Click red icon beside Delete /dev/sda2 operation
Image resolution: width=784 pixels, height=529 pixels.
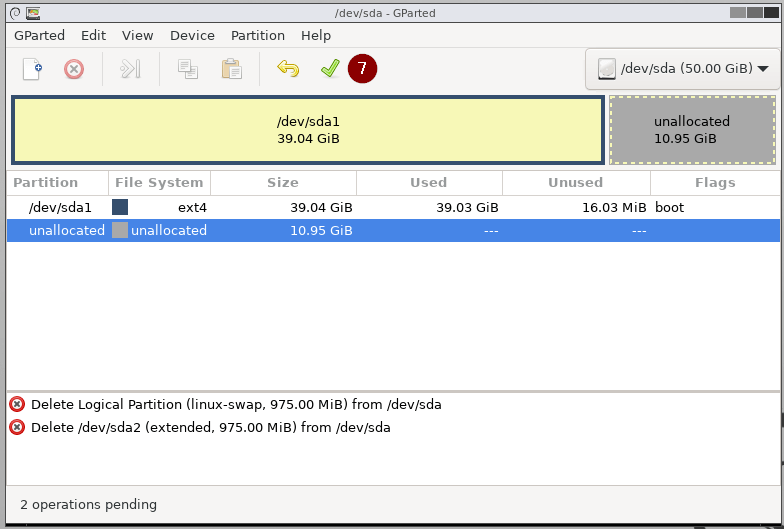tap(17, 427)
